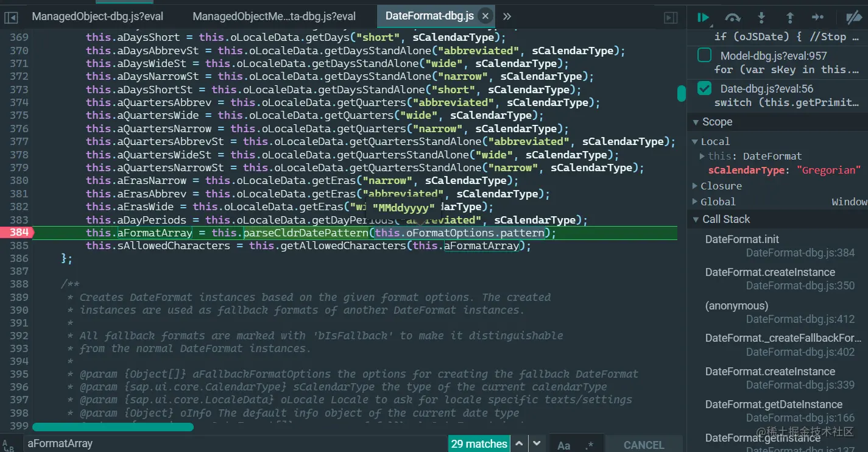Image resolution: width=868 pixels, height=452 pixels.
Task: Close the DateFormat-dbg.js tab
Action: point(485,16)
